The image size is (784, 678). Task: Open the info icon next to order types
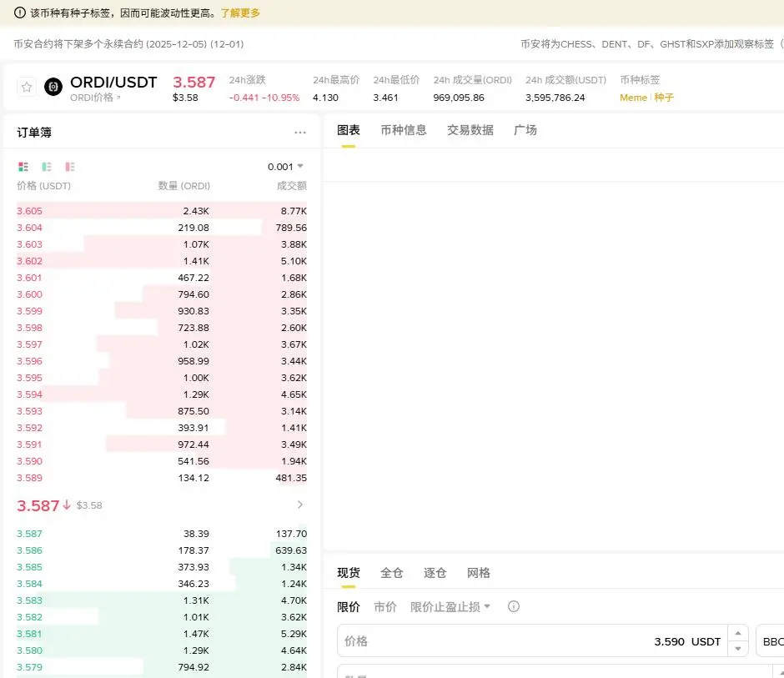514,606
